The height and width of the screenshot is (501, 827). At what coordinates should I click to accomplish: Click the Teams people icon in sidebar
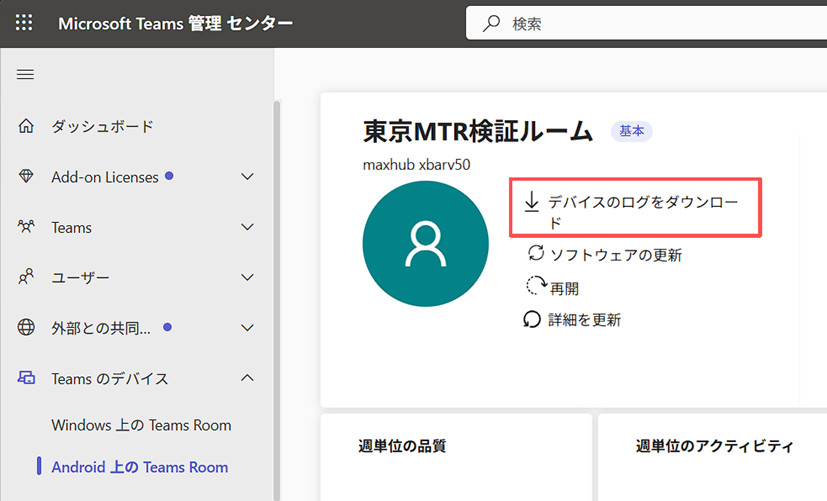click(27, 227)
